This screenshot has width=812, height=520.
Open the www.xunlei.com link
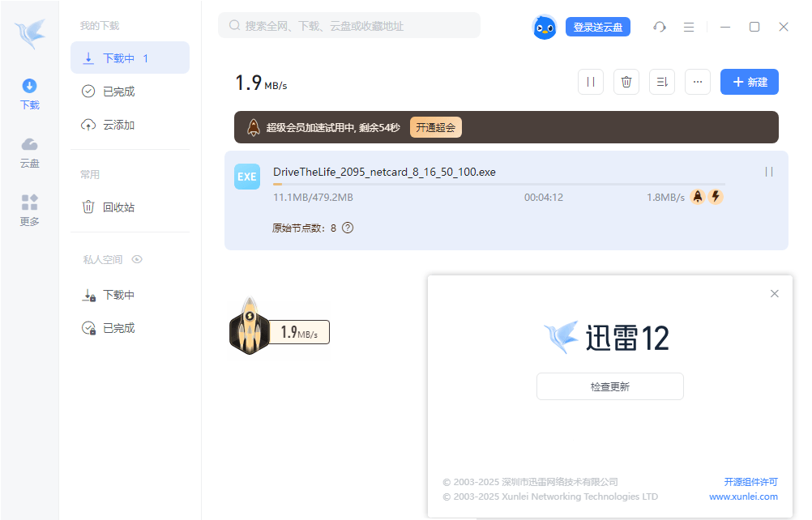click(743, 497)
